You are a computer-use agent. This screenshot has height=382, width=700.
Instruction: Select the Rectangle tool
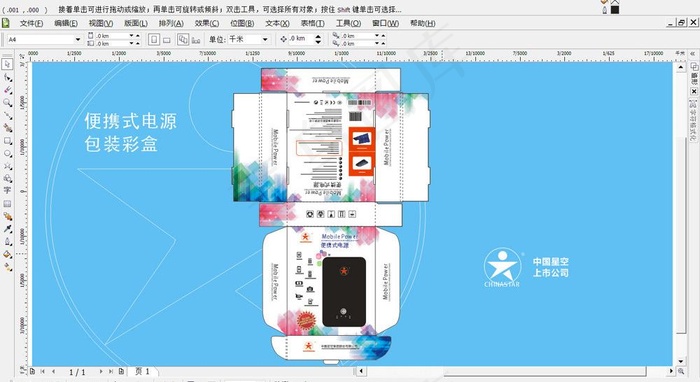[x=7, y=141]
